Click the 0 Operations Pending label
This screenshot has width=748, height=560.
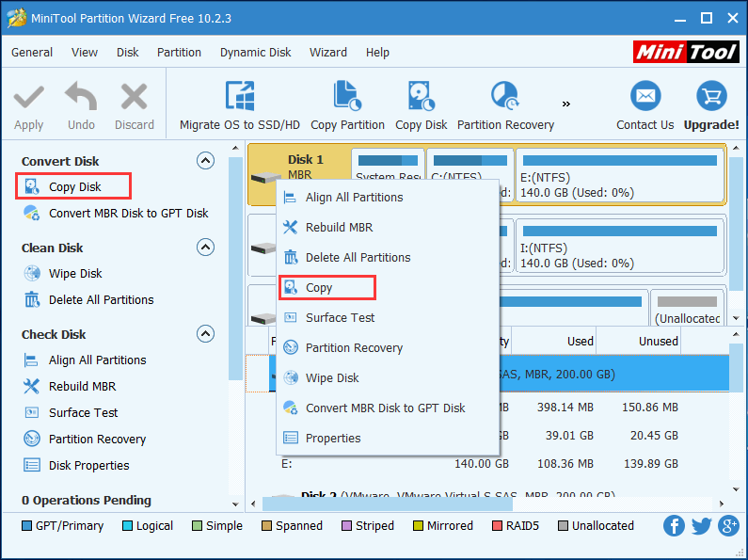point(87,500)
